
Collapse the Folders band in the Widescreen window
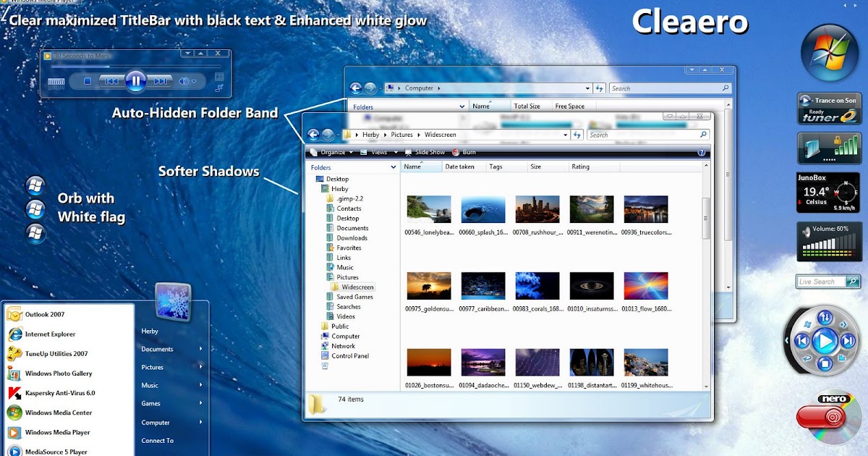point(393,166)
